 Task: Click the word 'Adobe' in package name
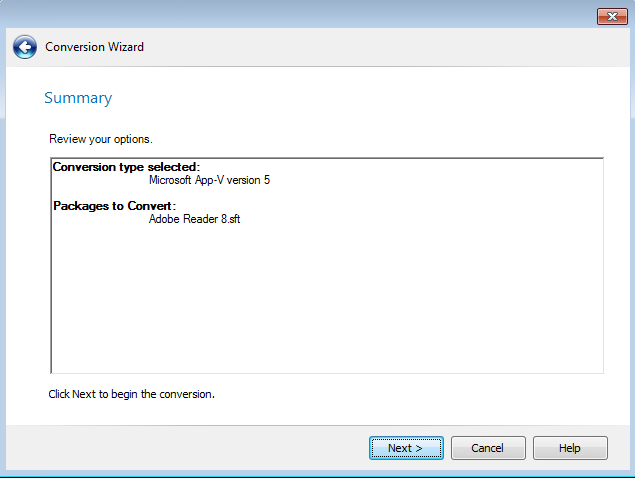point(165,220)
